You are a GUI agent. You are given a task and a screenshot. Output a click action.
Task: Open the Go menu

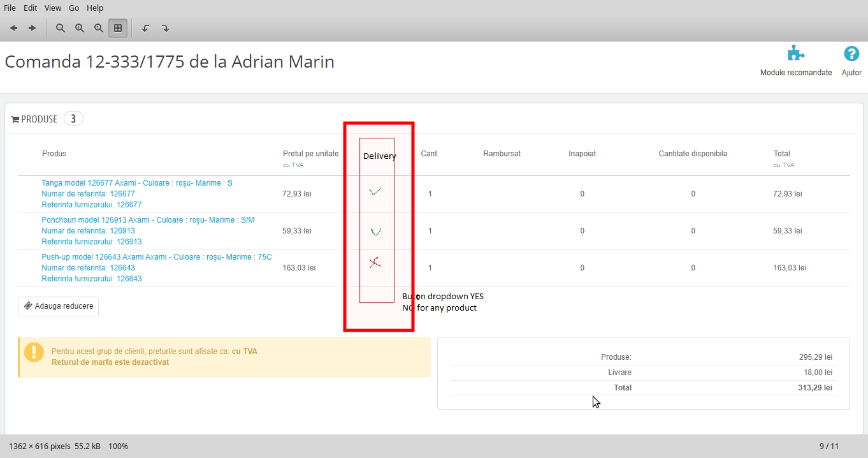coord(74,8)
